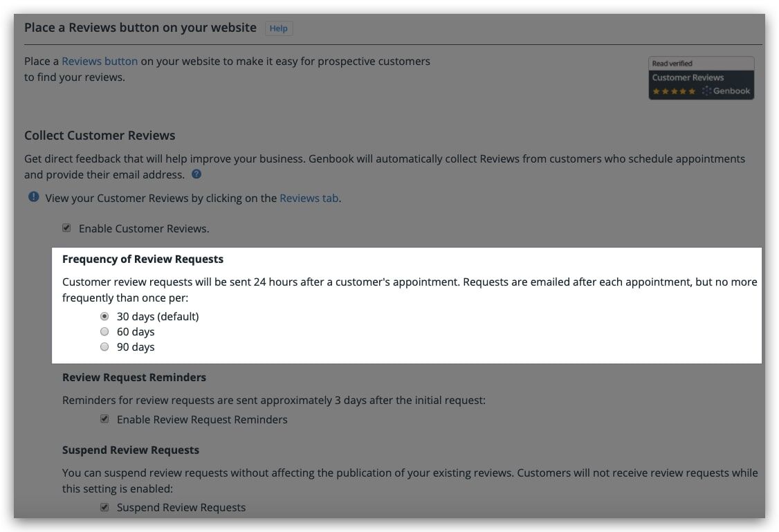Click the '90 days' label text
This screenshot has width=779, height=532.
click(136, 347)
